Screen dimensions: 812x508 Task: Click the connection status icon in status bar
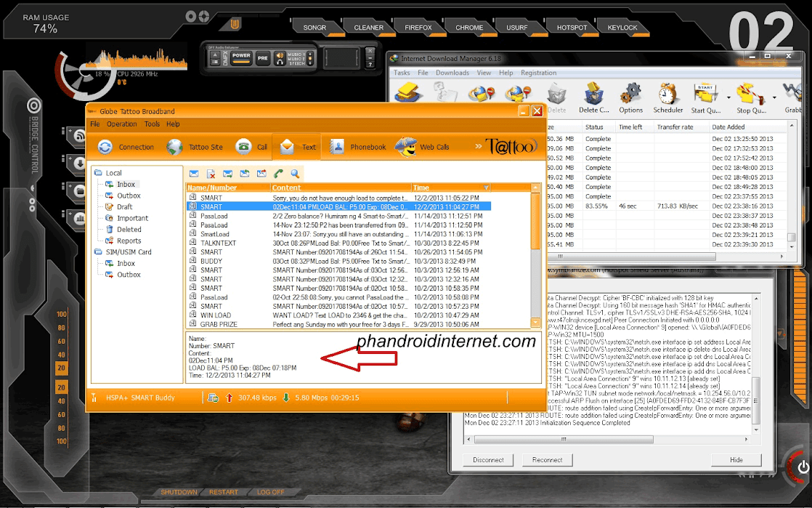213,398
